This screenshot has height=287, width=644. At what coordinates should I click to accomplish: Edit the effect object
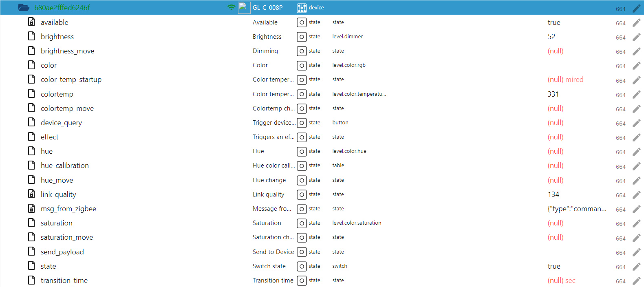point(636,137)
